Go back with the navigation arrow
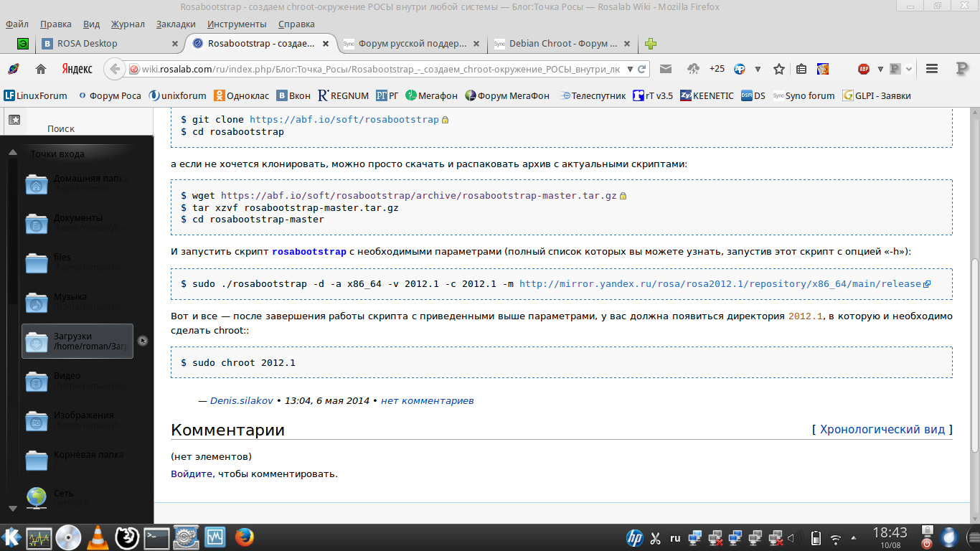 click(x=115, y=69)
